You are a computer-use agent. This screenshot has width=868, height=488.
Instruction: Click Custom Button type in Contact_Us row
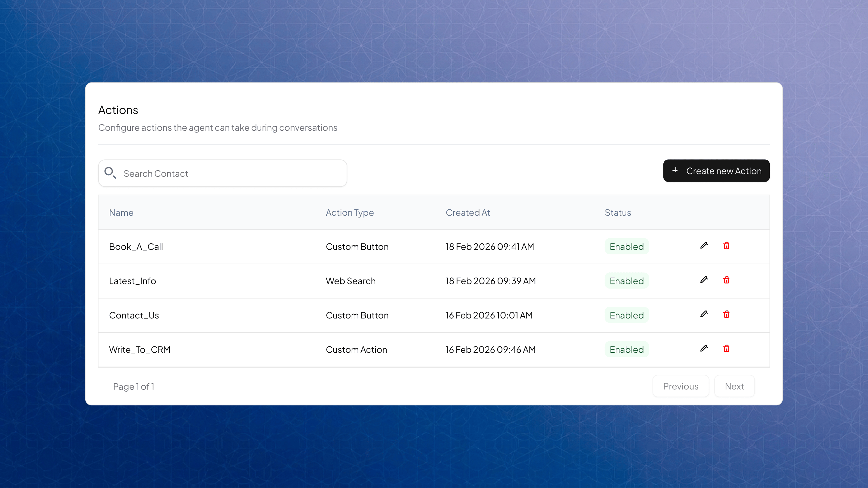(x=357, y=315)
